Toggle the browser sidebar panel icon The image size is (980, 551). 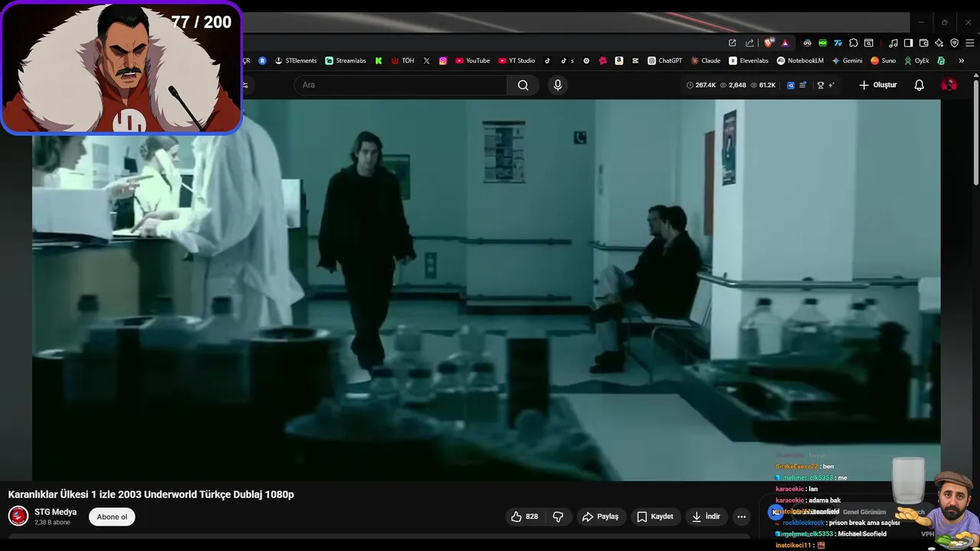pos(908,43)
